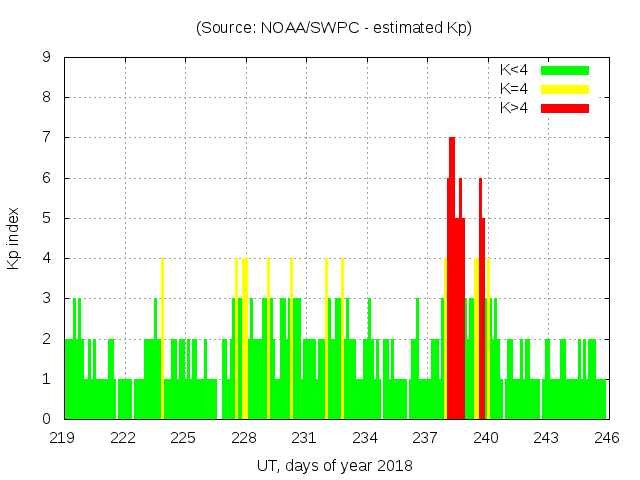Select the 'K<4' legend label text
Screen dimensions: 640x480
514,70
